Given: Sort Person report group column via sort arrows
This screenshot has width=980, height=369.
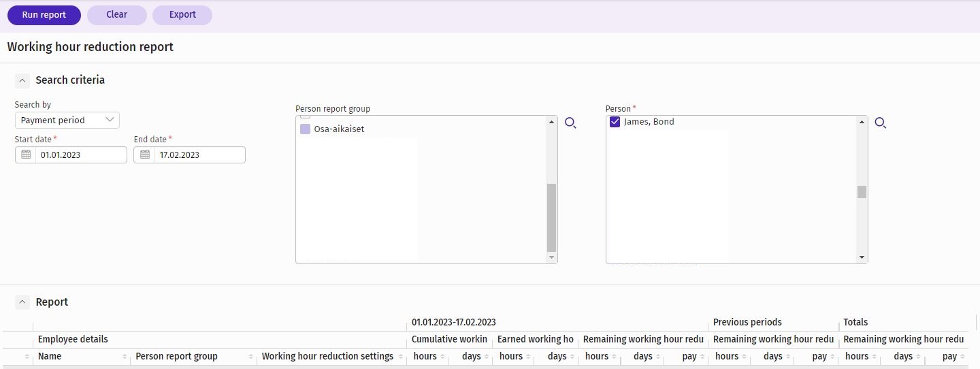Looking at the screenshot, I should 252,357.
